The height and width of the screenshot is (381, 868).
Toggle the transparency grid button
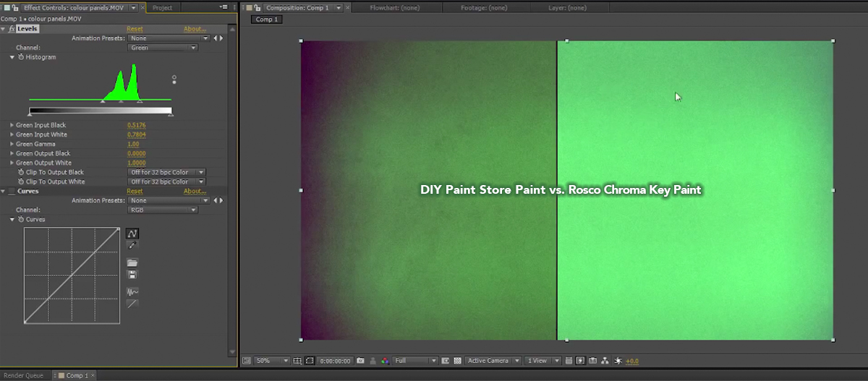point(457,361)
